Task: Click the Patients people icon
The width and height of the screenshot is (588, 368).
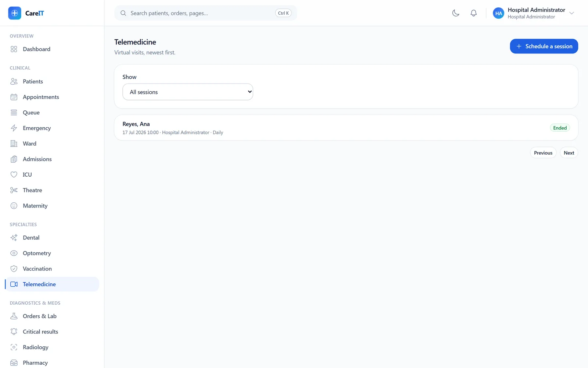Action: 14,81
